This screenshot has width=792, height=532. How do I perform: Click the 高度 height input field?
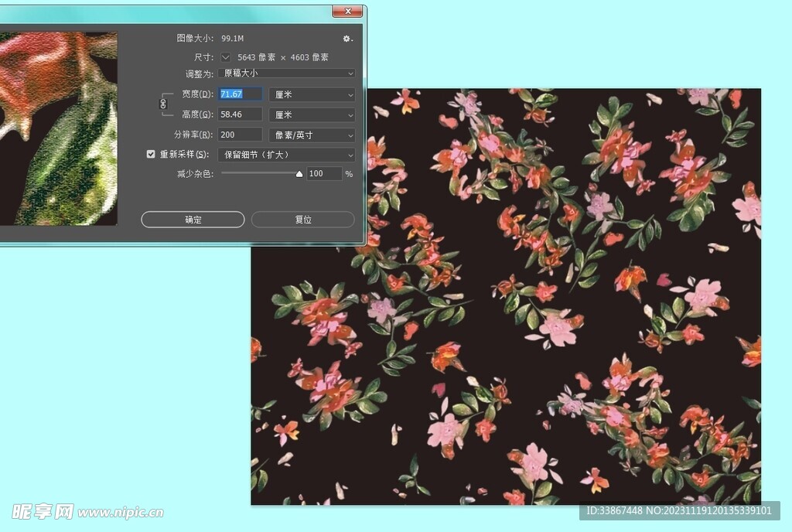click(x=240, y=114)
